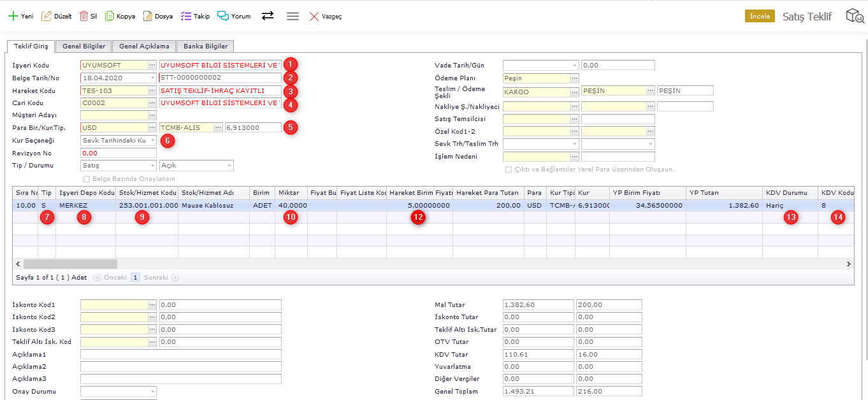Click the Kopya copy icon
The image size is (868, 400).
tap(110, 17)
